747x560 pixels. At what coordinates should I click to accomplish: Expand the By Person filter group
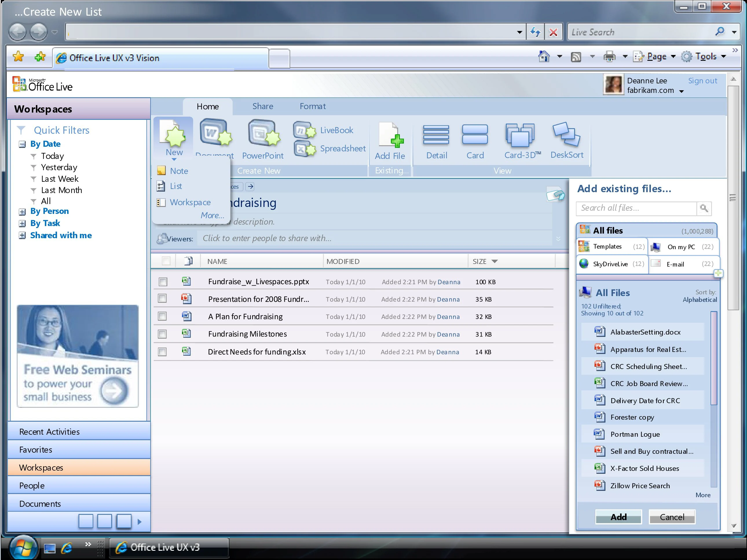click(22, 212)
